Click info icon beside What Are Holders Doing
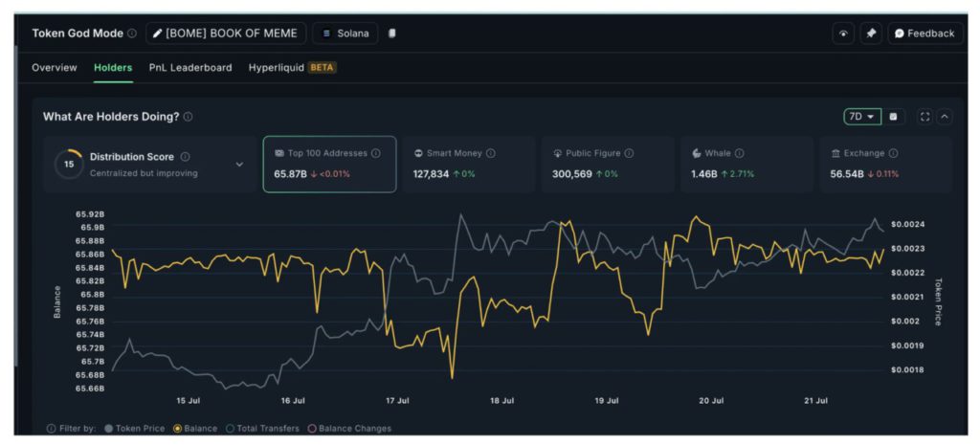 pos(188,117)
